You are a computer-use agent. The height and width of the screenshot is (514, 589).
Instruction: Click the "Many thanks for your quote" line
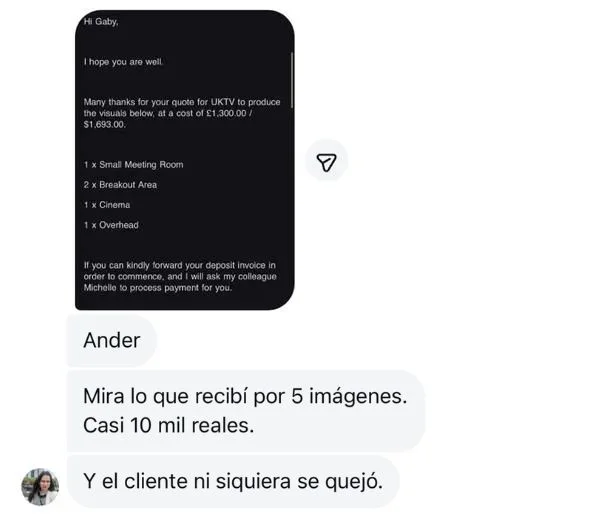coord(182,102)
